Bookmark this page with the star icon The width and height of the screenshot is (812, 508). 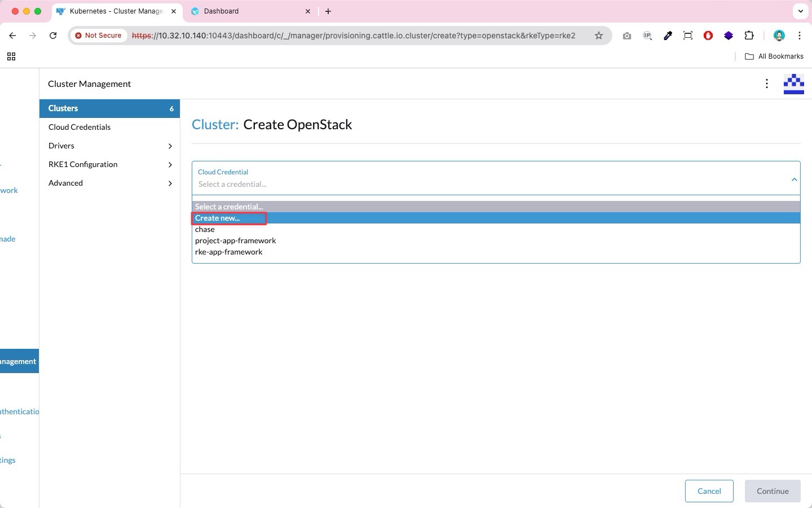(x=599, y=36)
